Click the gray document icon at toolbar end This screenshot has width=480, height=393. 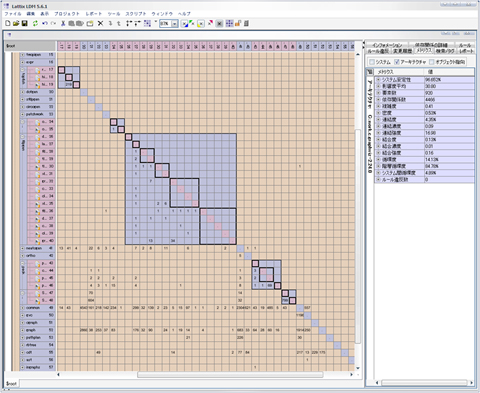[x=246, y=23]
